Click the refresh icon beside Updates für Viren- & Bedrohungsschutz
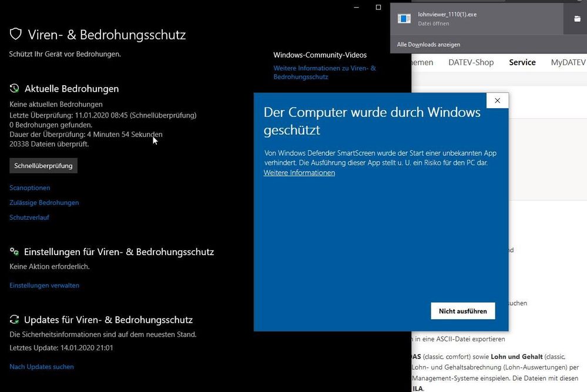This screenshot has width=587, height=392. coord(14,319)
